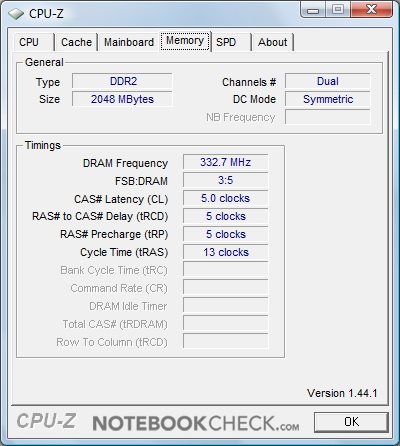
Task: Click the empty DRAM Idle Timer field
Action: (x=225, y=306)
